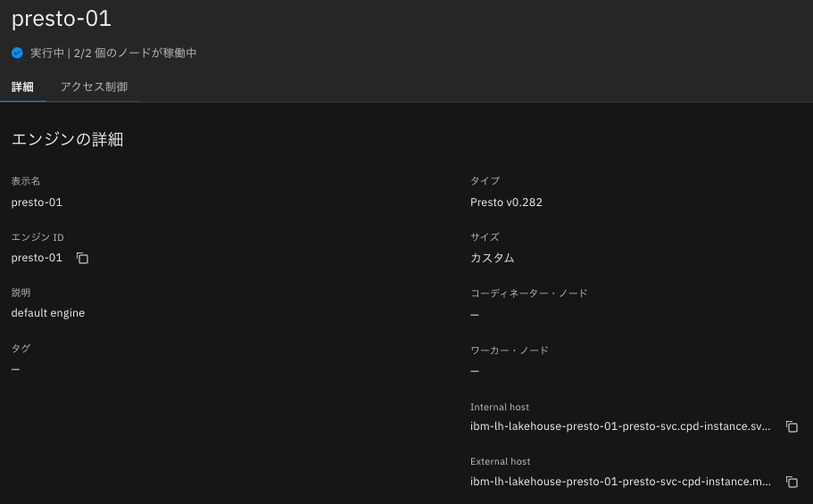Click the external host value ibm-lh-lakehouse-presto-01-presto-svc-cpd-instance.m...
This screenshot has height=504, width=813.
[620, 481]
